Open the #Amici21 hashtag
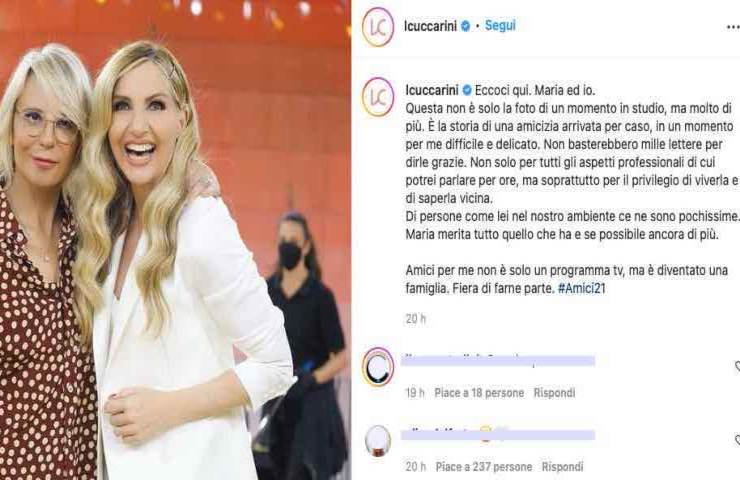 tap(581, 288)
